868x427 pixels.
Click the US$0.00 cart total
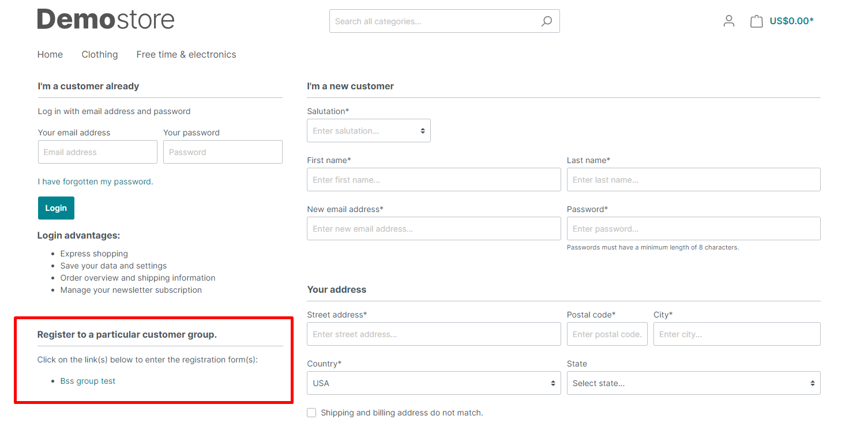click(x=791, y=21)
